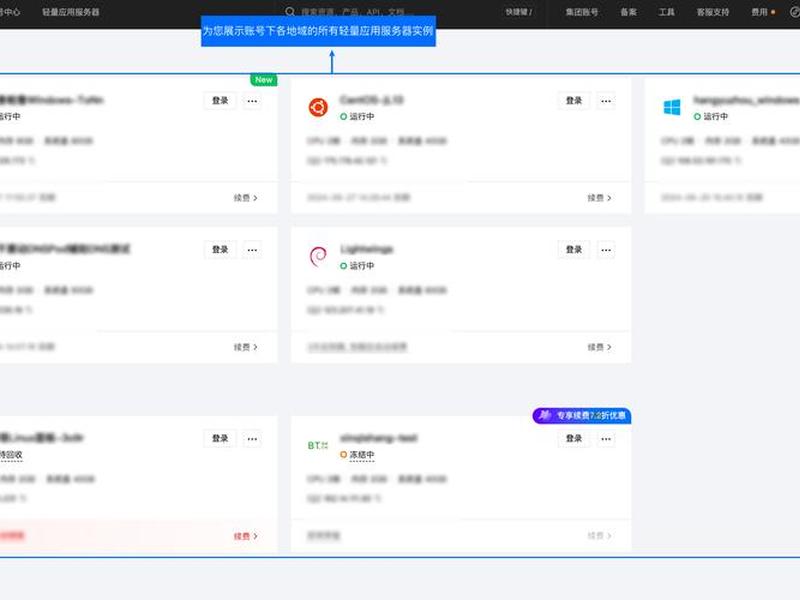Image resolution: width=800 pixels, height=600 pixels.
Task: Click 登录 on the DNSPod card
Action: pyautogui.click(x=220, y=249)
